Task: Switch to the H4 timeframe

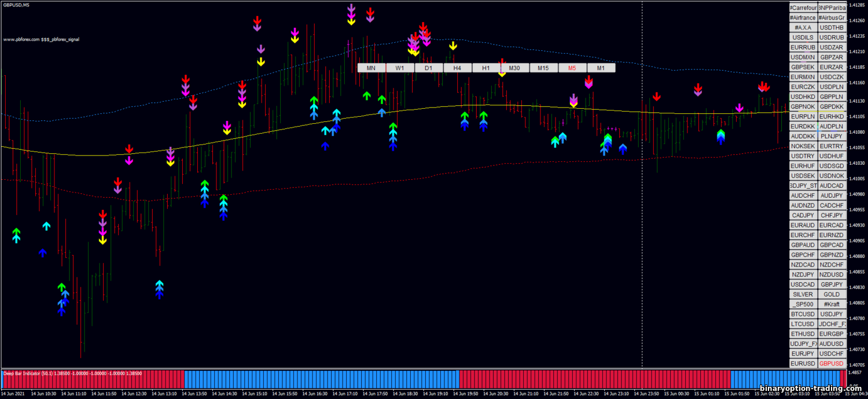Action: [x=457, y=68]
